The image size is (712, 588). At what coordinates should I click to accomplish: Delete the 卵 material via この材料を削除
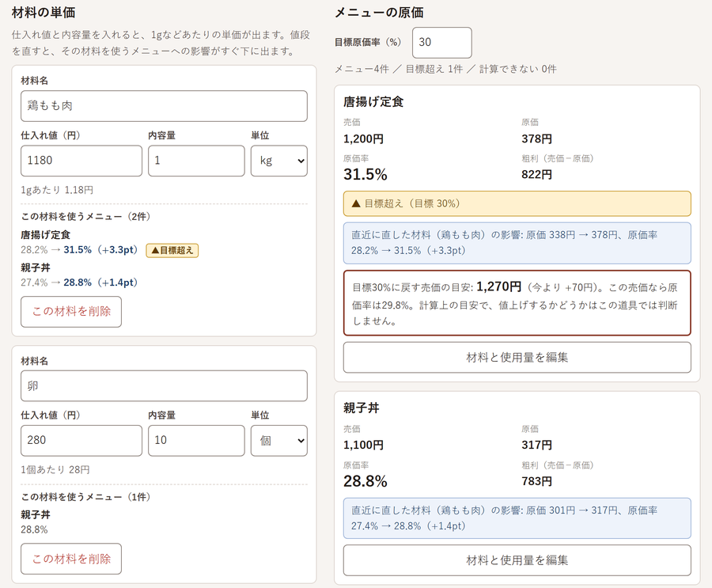pos(71,559)
